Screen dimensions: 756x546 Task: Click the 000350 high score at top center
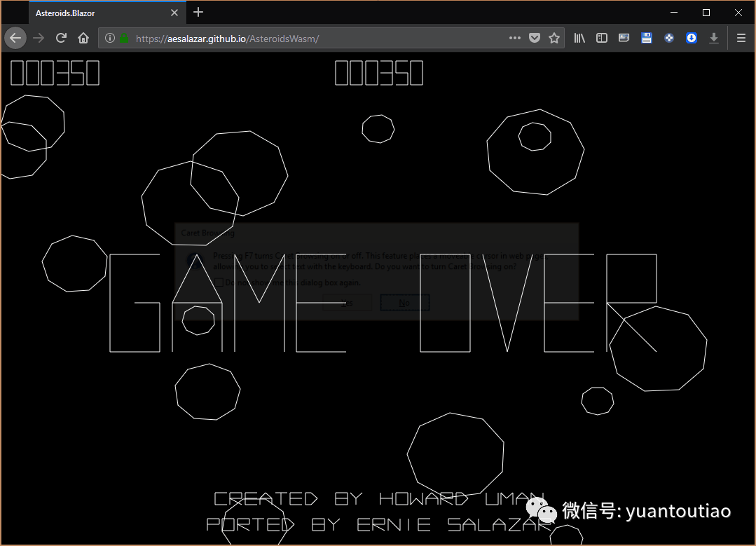coord(379,73)
